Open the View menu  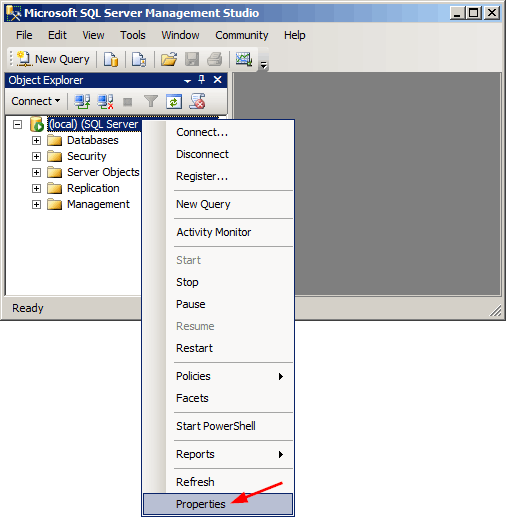point(93,35)
